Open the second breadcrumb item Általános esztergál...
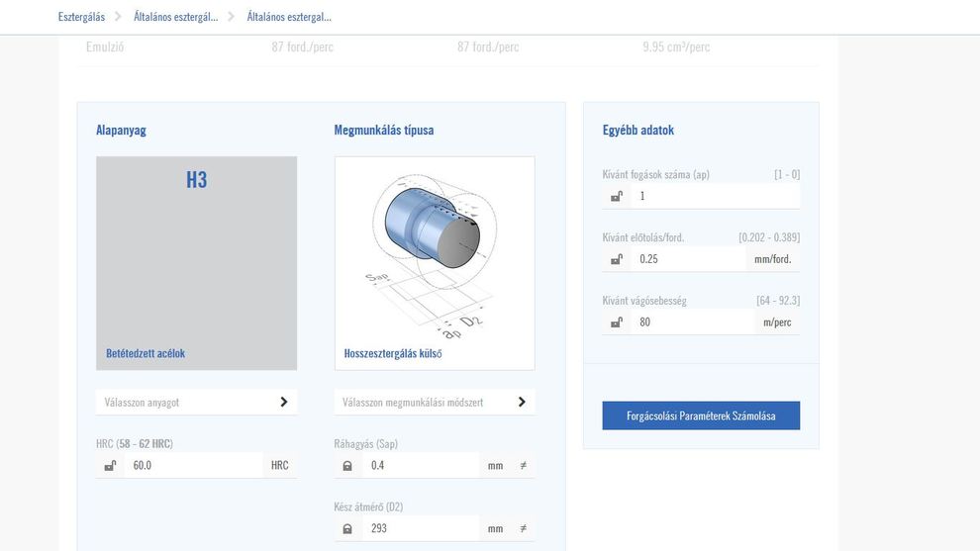Image resolution: width=980 pixels, height=551 pixels. 176,17
